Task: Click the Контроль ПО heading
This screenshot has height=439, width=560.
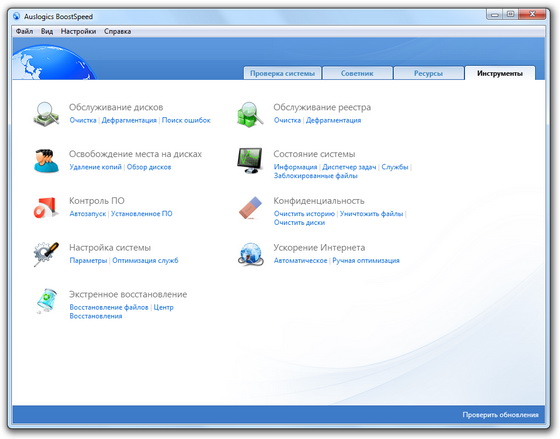Action: tap(97, 201)
